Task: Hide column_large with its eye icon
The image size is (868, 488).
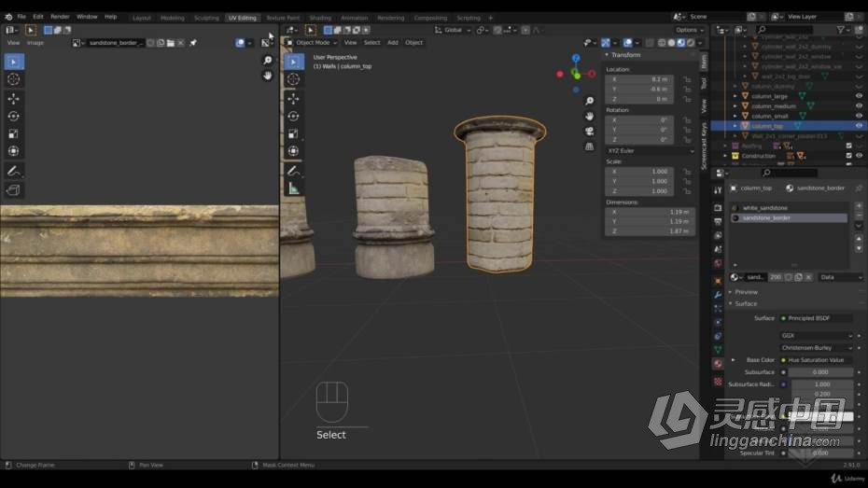Action: pyautogui.click(x=860, y=96)
